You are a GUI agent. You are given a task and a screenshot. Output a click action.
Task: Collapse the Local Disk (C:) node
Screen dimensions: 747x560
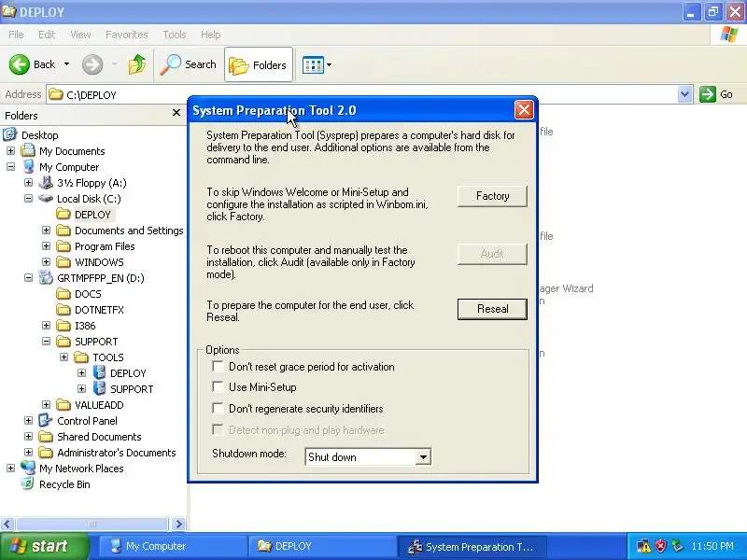pos(28,199)
